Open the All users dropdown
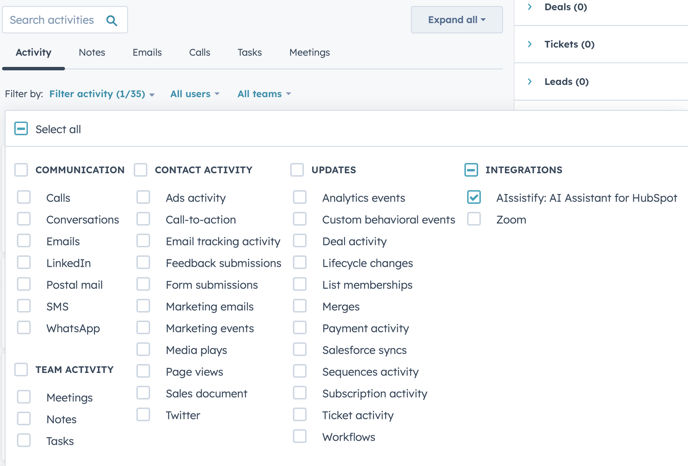Screen dimensions: 688x466 [x=195, y=94]
